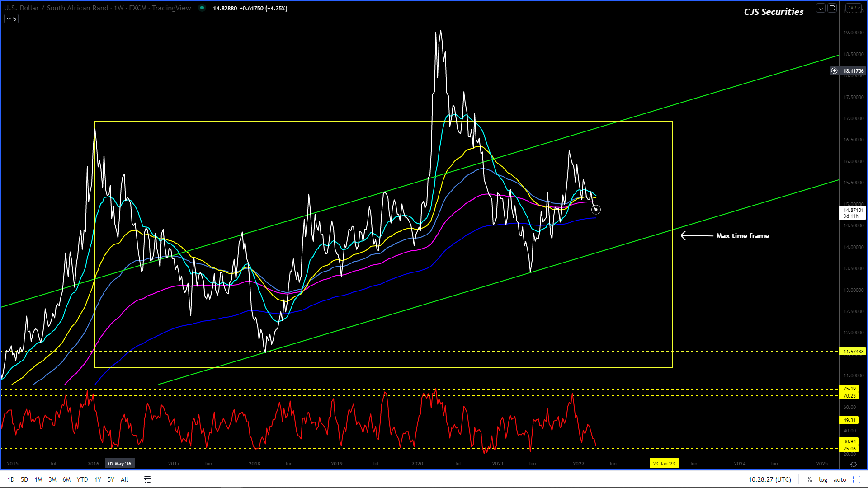
Task: Click the white circle on price line
Action: point(596,210)
